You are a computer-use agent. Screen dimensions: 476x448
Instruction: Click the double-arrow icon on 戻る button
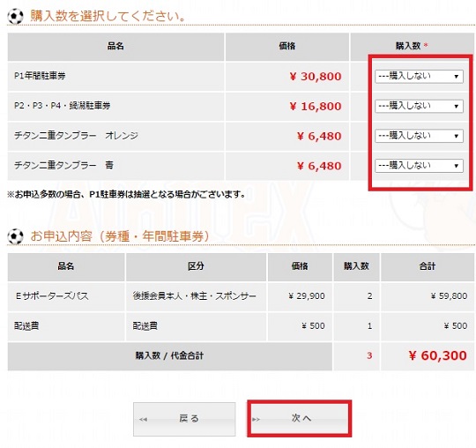143,419
